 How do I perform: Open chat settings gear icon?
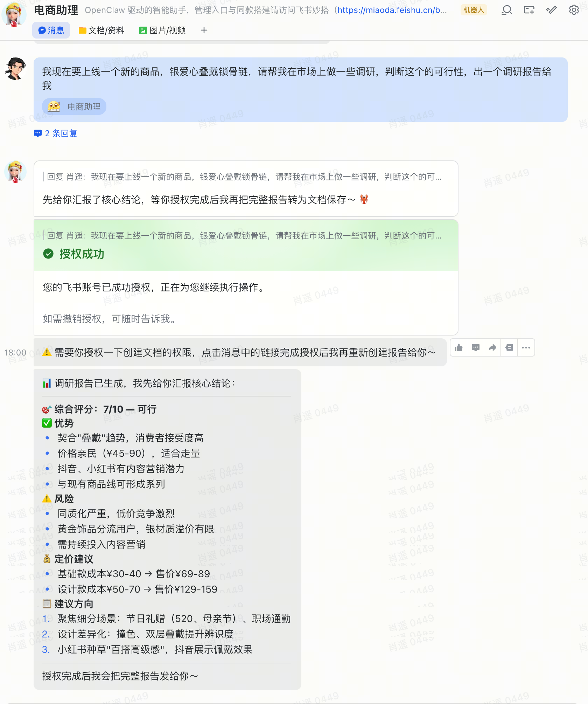pos(574,10)
